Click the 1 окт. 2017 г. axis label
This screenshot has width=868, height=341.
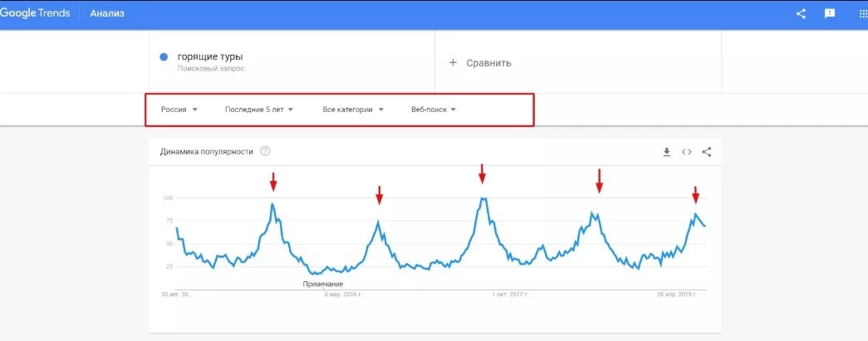click(510, 295)
